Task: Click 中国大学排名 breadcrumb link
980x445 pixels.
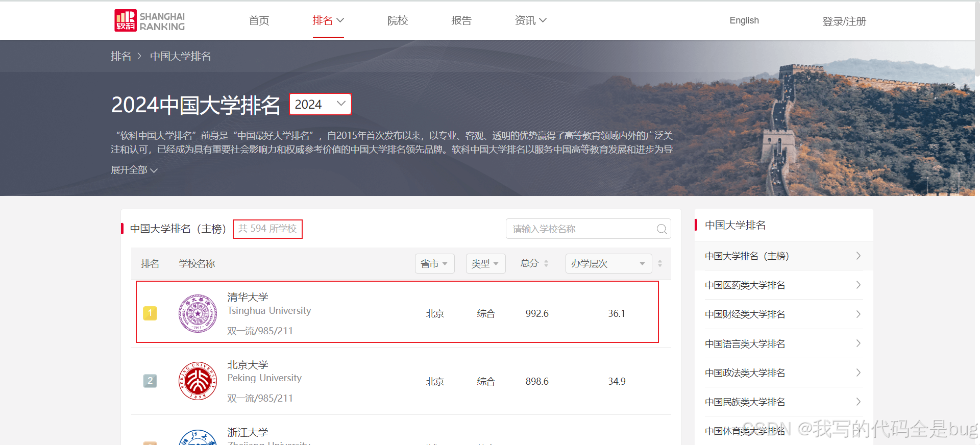Action: (181, 56)
